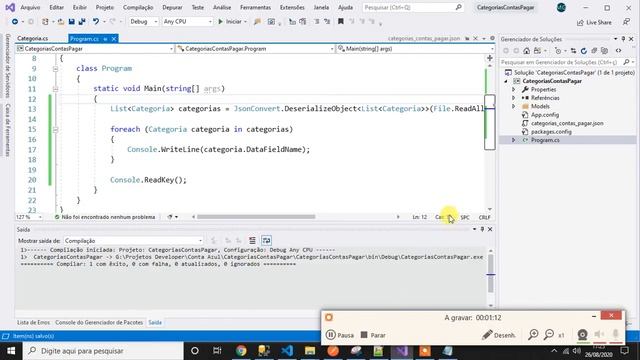640x360 pixels.
Task: Open the Main(string[] args) member dropdown
Action: [x=415, y=49]
